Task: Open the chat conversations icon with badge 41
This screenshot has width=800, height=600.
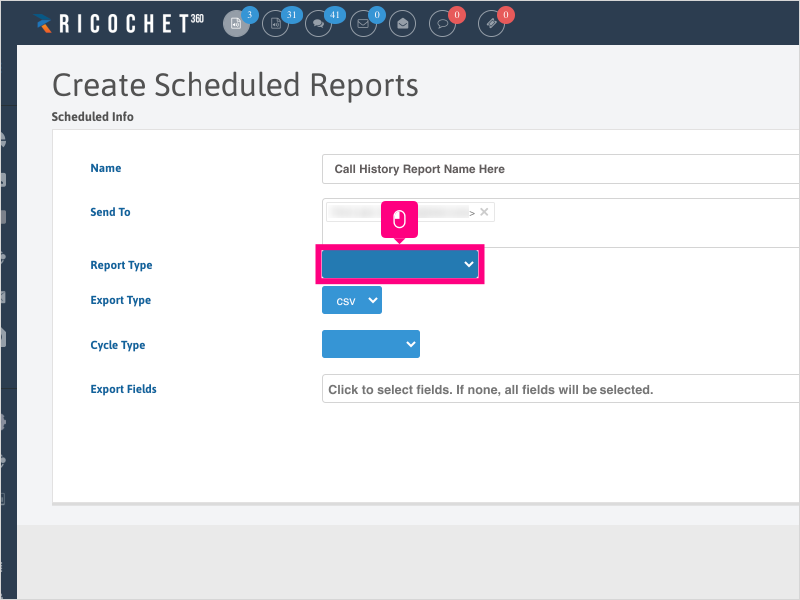Action: (x=318, y=23)
